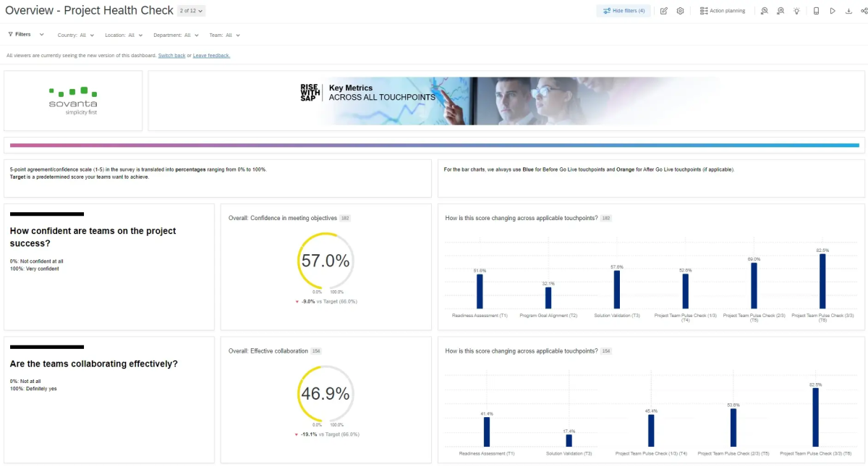Click the 57.6% Solution Validation bar
The width and height of the screenshot is (868, 467).
pyautogui.click(x=617, y=290)
